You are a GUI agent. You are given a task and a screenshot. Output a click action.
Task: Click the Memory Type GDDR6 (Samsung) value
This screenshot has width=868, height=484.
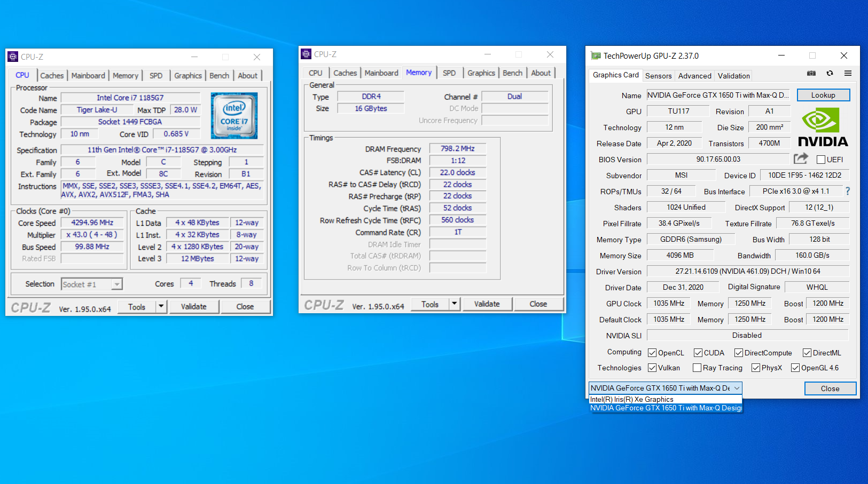[x=691, y=239]
